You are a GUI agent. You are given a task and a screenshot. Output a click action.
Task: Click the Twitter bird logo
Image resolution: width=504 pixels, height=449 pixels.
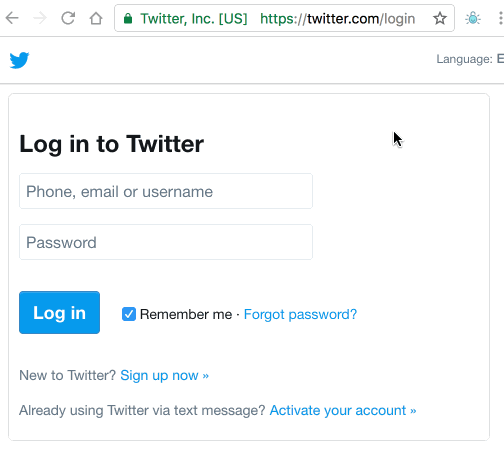[19, 60]
